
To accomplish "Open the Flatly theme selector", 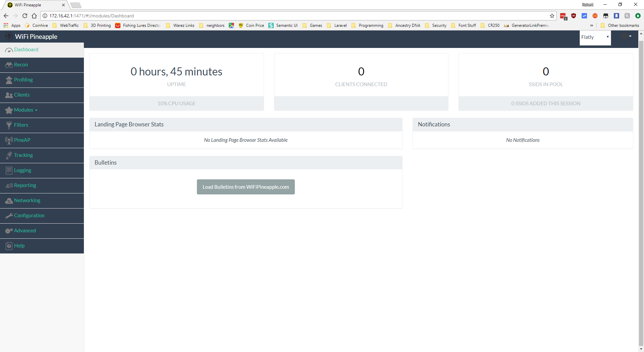I will pyautogui.click(x=595, y=37).
